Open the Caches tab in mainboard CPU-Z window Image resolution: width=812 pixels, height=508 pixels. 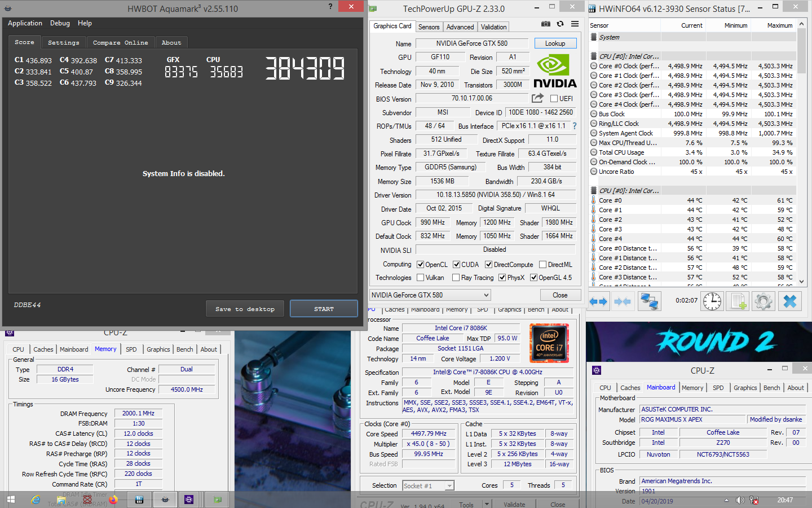coord(630,388)
